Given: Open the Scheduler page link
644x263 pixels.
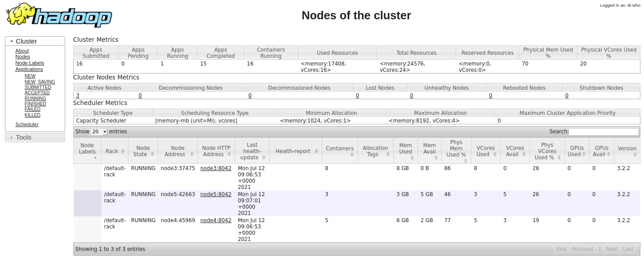Looking at the screenshot, I should 27,124.
